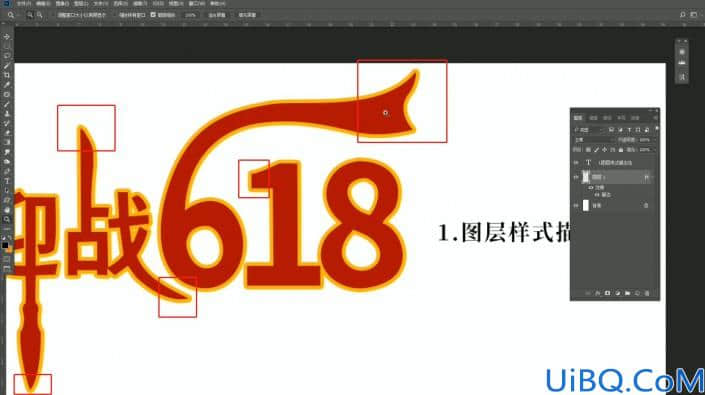Screen dimensions: 705x395
Task: Collapse effects list on selected layer
Action: [x=653, y=177]
